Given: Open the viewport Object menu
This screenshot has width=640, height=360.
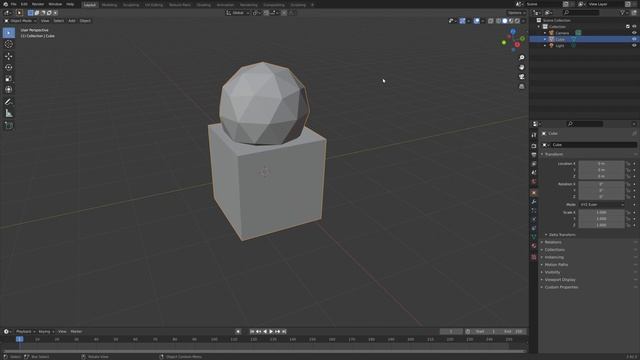Looking at the screenshot, I should (85, 21).
